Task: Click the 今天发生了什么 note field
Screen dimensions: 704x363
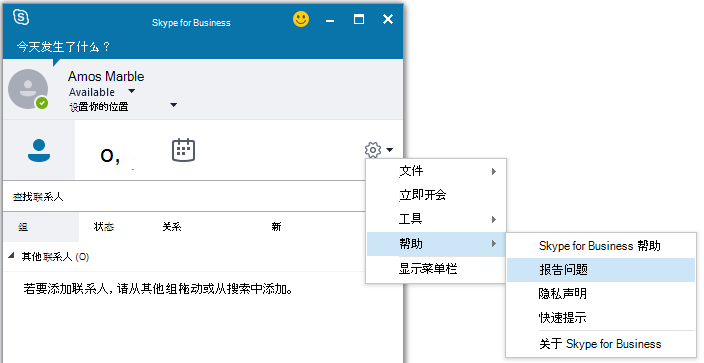Action: coord(64,47)
